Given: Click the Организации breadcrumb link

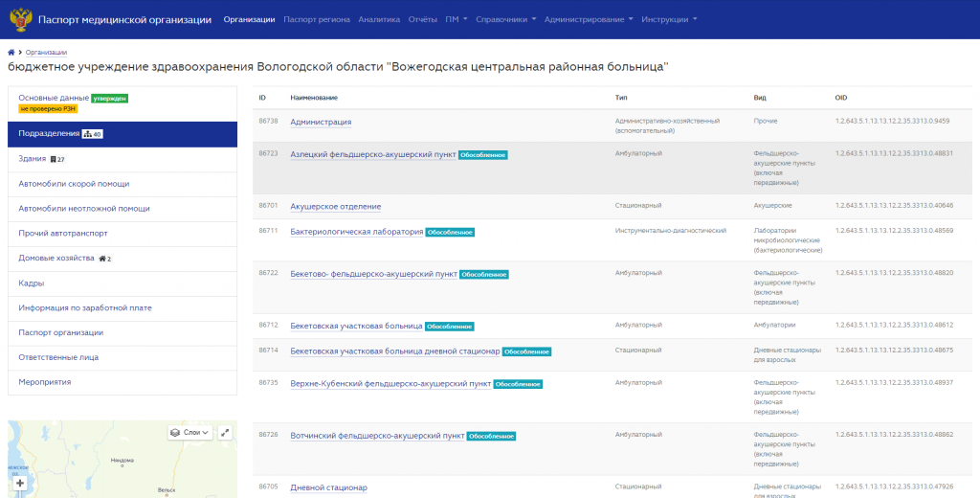Looking at the screenshot, I should click(46, 53).
